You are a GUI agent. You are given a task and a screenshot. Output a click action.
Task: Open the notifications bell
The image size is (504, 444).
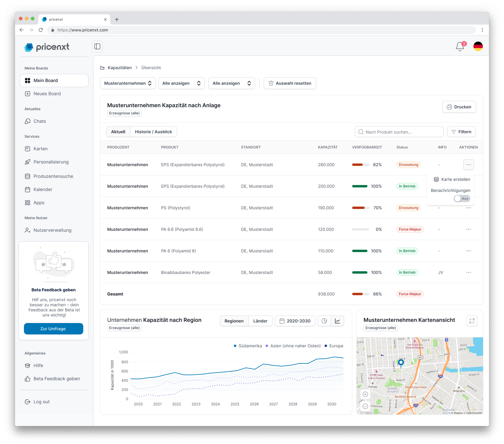(x=460, y=46)
